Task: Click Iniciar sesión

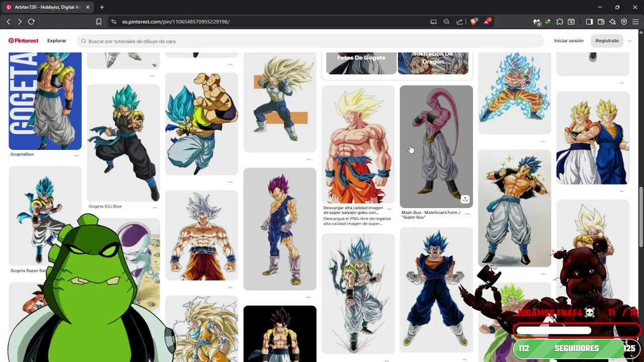Action: point(569,41)
